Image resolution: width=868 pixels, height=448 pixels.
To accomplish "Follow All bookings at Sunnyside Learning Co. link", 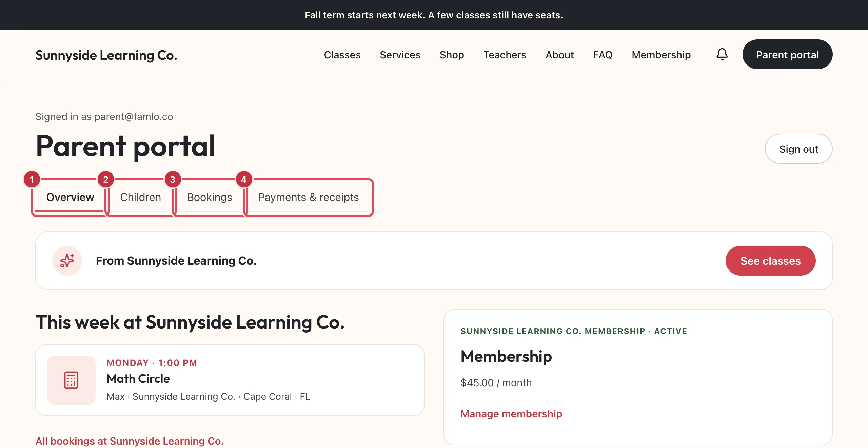I will 130,441.
